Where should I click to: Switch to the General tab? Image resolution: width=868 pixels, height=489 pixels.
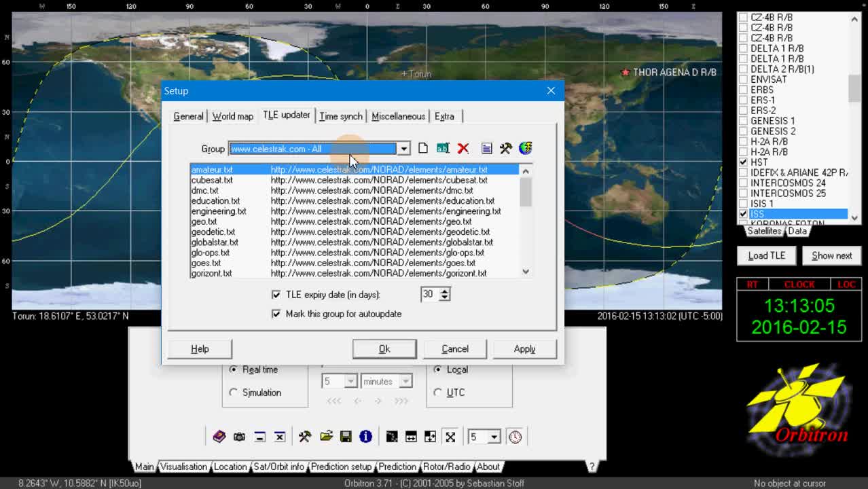(188, 116)
